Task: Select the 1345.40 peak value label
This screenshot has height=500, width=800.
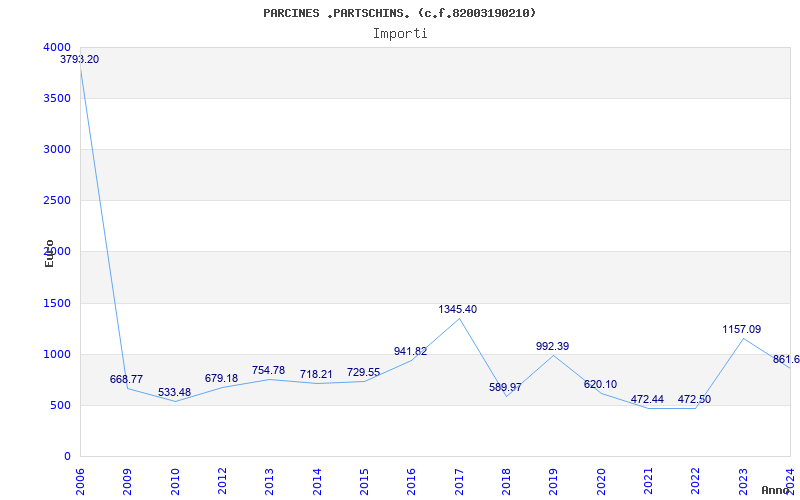Action: 458,310
